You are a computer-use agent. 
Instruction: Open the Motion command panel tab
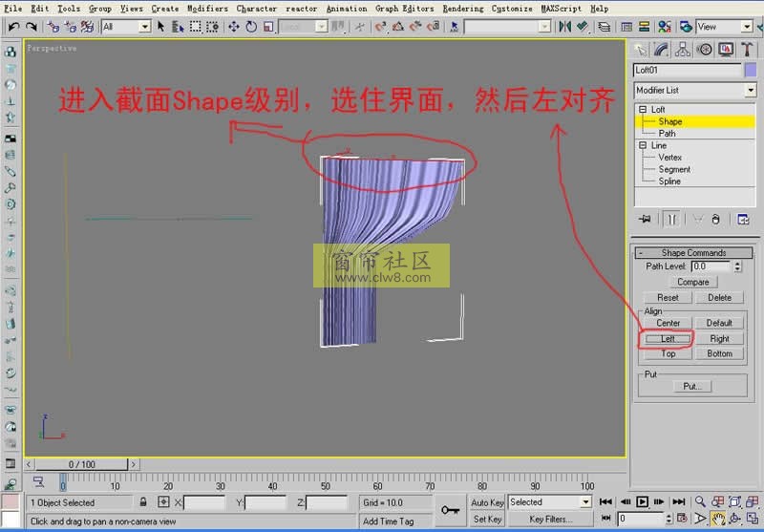coord(704,50)
